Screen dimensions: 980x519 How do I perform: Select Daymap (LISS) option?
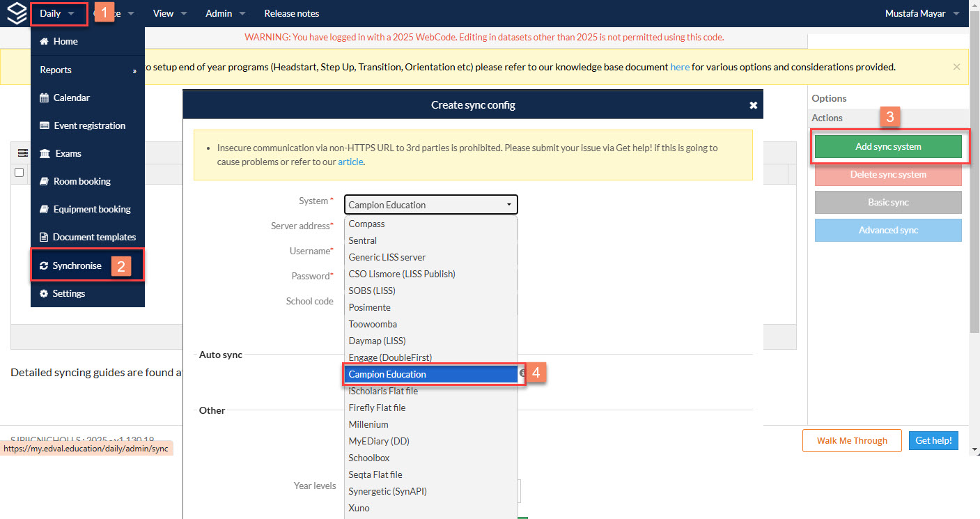(430, 341)
